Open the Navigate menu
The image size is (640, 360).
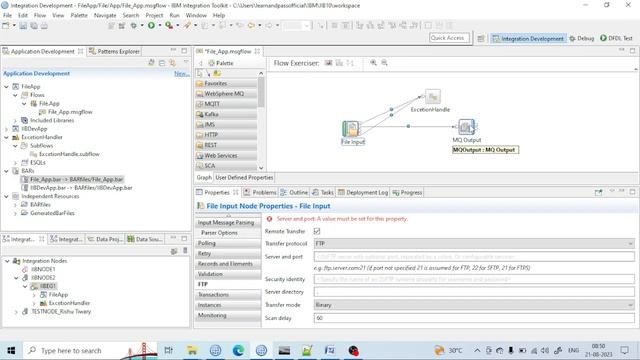coord(105,15)
